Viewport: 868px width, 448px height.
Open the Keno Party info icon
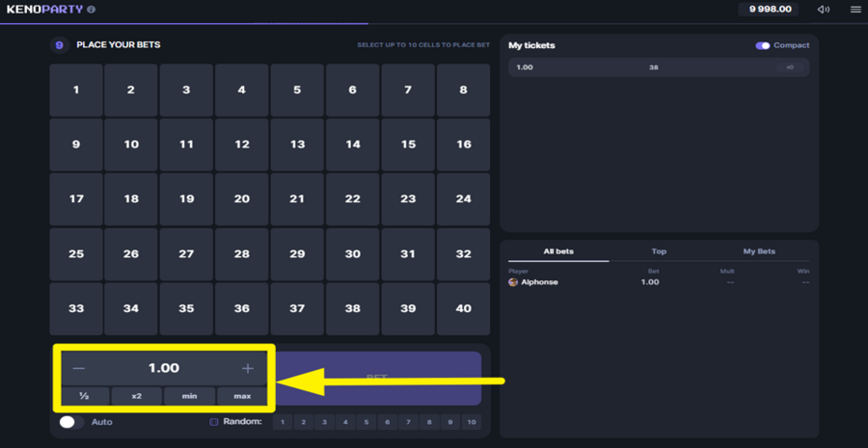point(92,10)
